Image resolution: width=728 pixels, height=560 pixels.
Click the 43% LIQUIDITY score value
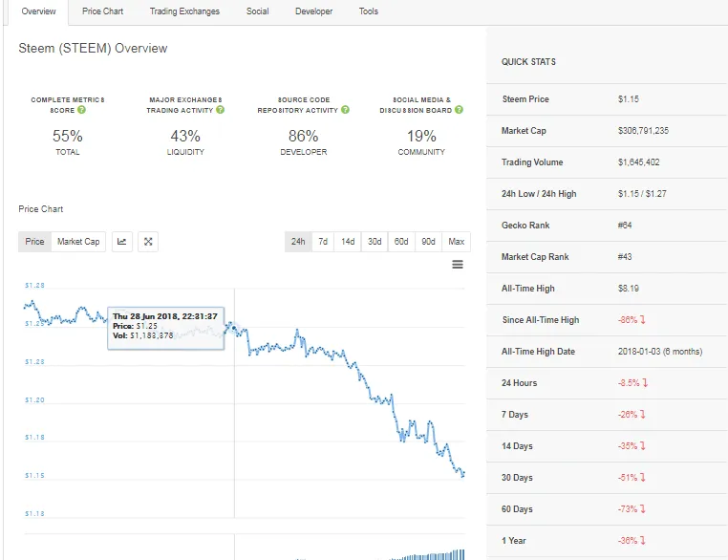point(185,136)
